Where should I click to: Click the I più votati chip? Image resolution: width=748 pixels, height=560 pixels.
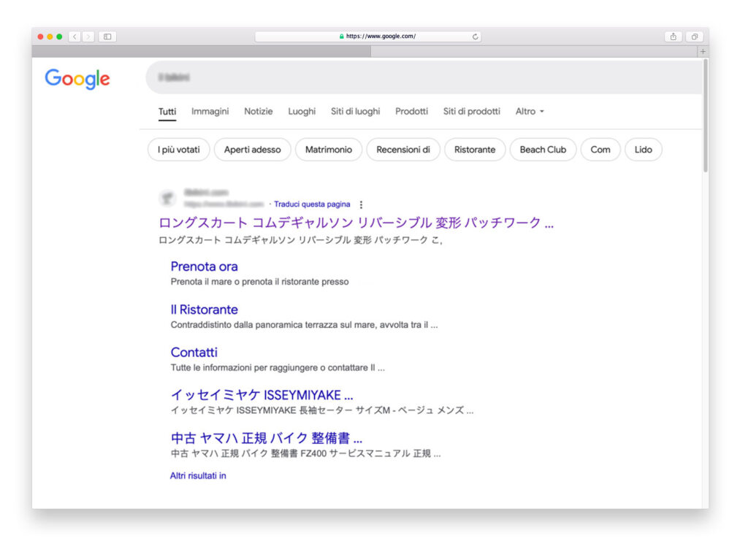[179, 150]
